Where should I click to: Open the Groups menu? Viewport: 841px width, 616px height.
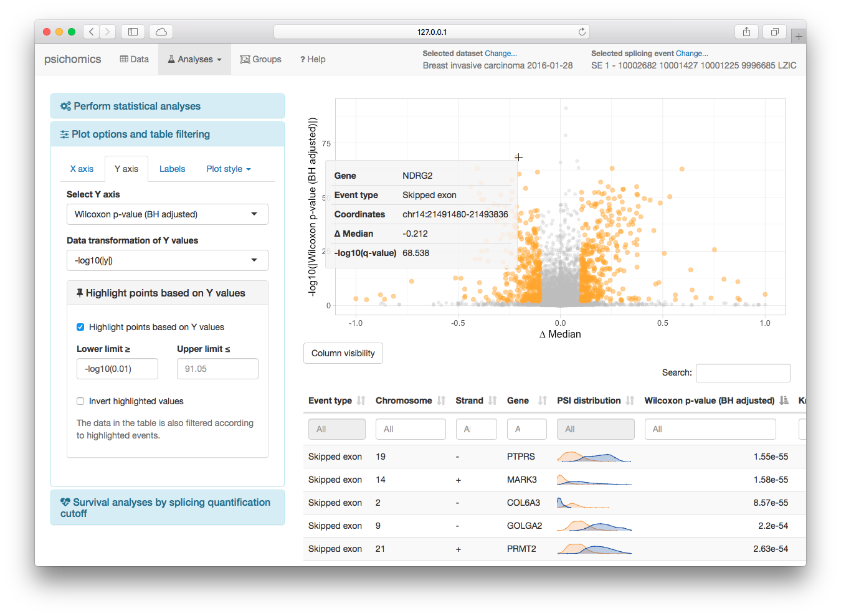(x=260, y=59)
